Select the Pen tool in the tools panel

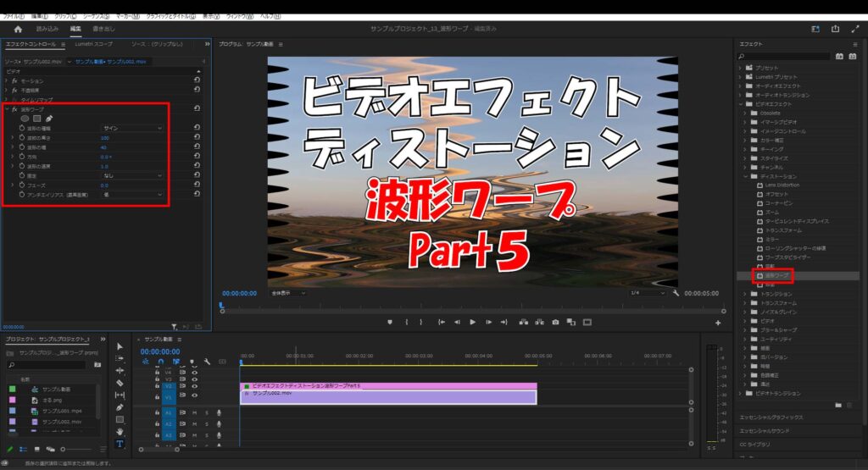click(x=120, y=407)
